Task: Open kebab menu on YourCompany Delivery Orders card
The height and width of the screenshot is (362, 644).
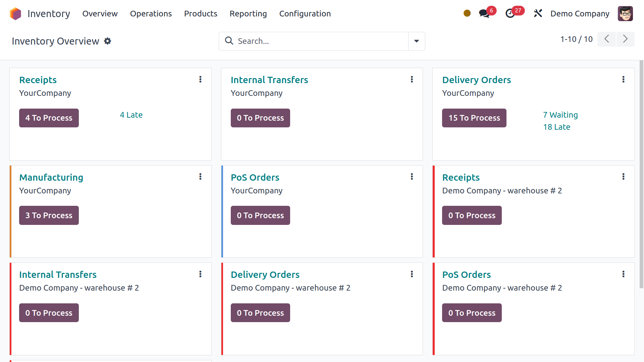Action: click(623, 79)
